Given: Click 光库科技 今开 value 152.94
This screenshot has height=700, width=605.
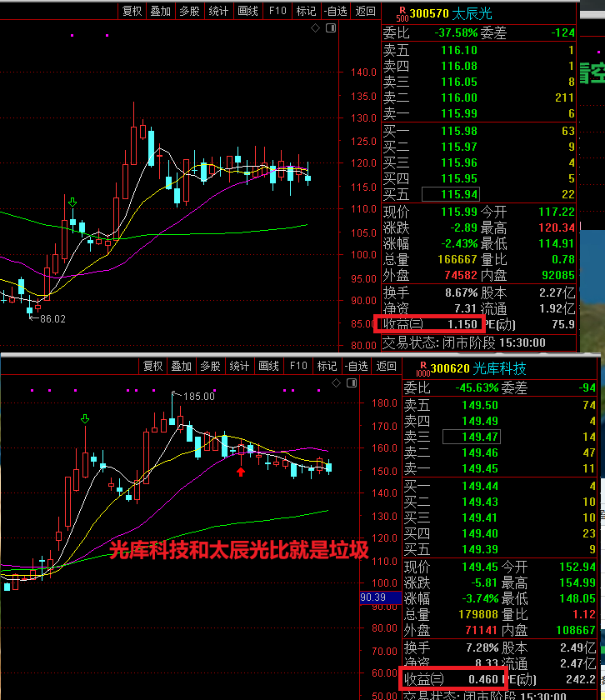Looking at the screenshot, I should pyautogui.click(x=577, y=567).
